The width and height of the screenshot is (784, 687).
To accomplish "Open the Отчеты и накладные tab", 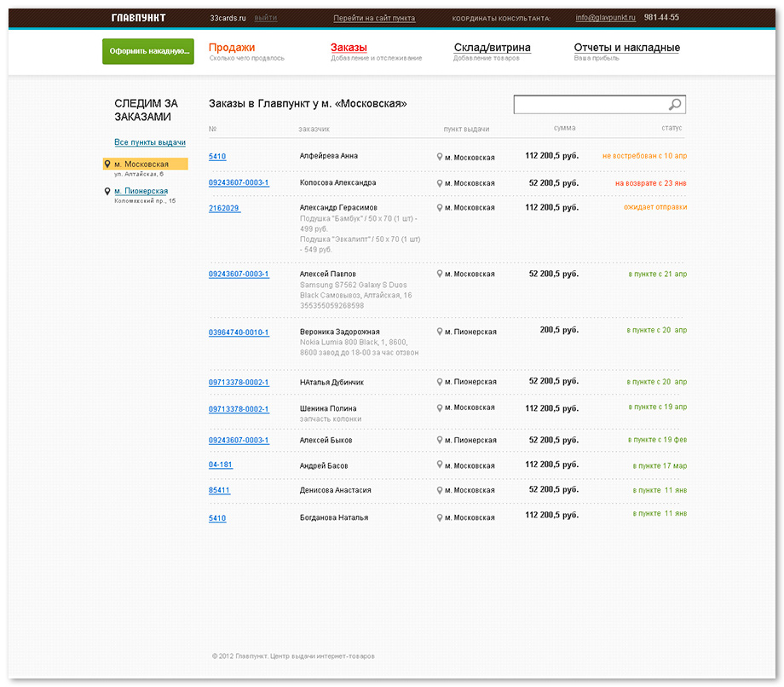I will coord(626,48).
